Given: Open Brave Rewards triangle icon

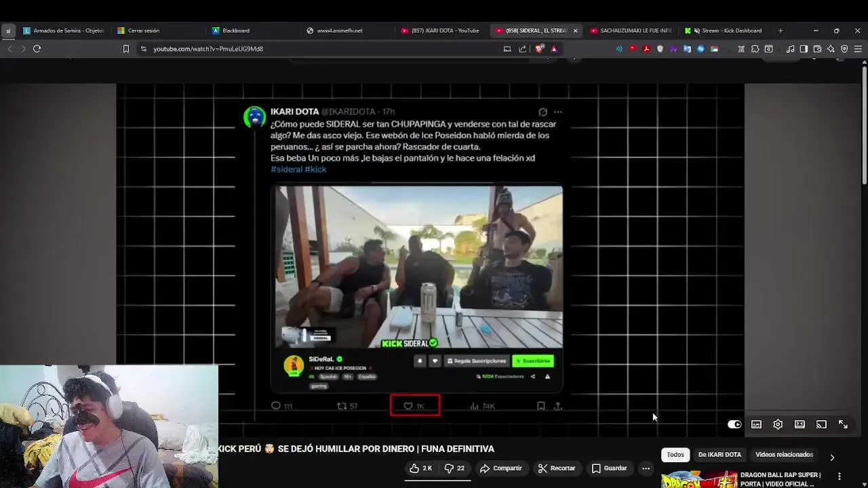Looking at the screenshot, I should tap(554, 49).
